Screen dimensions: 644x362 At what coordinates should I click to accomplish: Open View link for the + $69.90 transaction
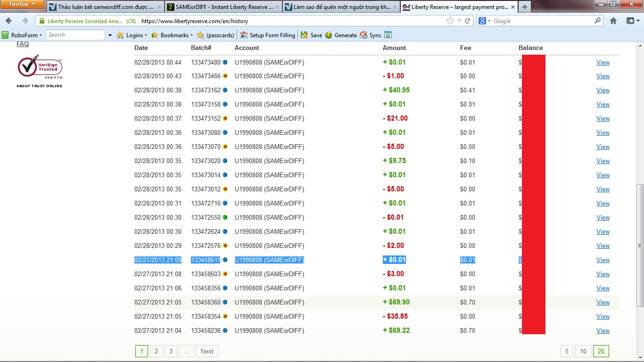pyautogui.click(x=603, y=302)
